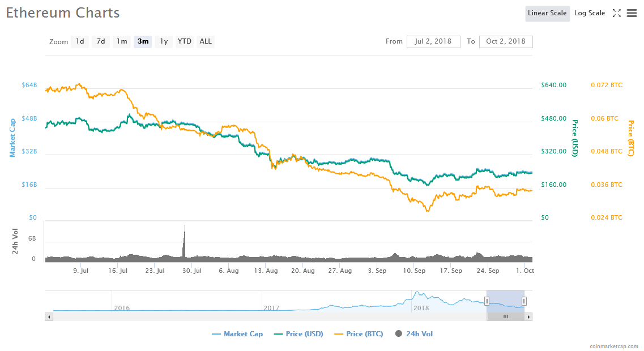Toggle the Market Cap legend series
644x351 pixels.
tap(237, 334)
